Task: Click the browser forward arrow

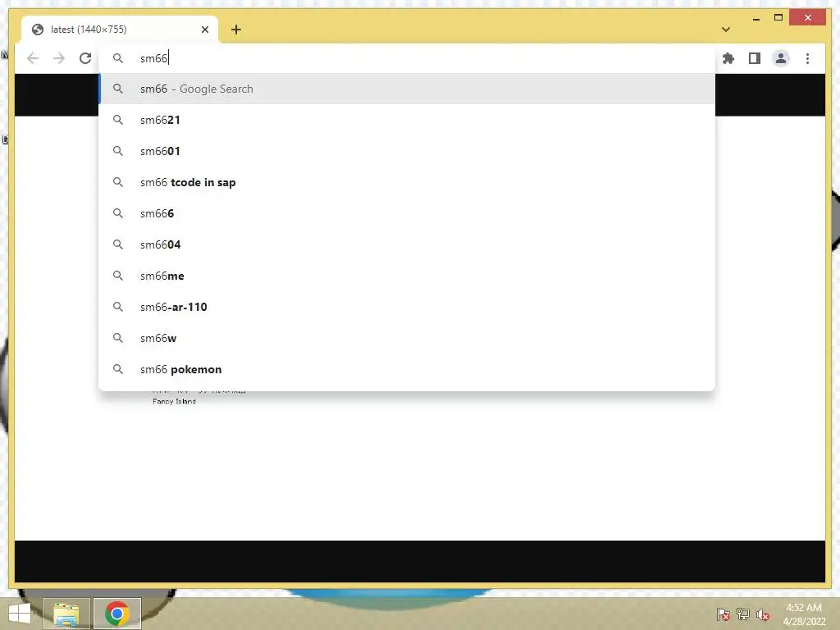Action: [59, 58]
